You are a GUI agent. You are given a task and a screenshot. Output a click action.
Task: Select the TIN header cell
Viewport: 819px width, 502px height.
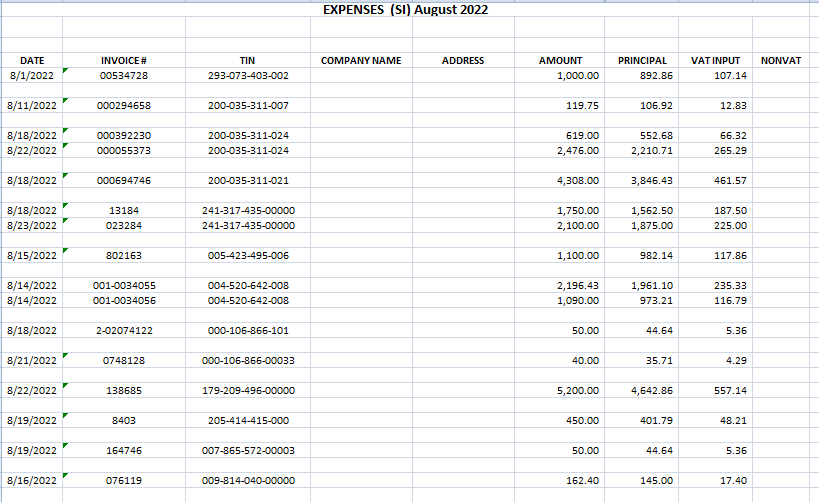click(x=248, y=60)
